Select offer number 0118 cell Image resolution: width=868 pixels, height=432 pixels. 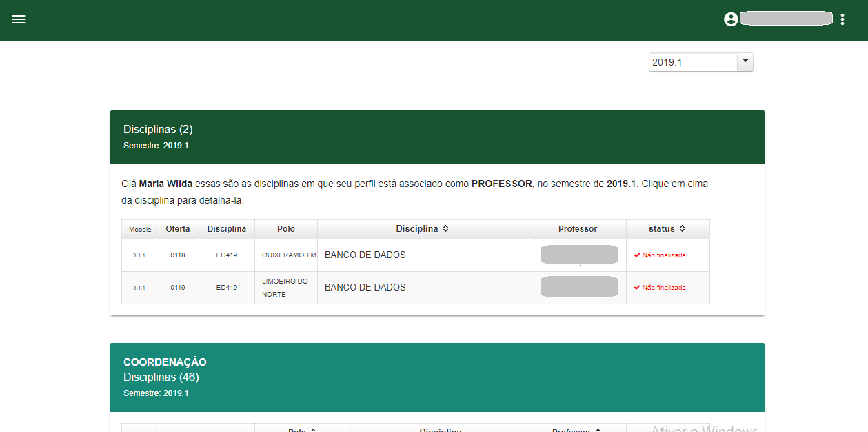click(x=178, y=255)
